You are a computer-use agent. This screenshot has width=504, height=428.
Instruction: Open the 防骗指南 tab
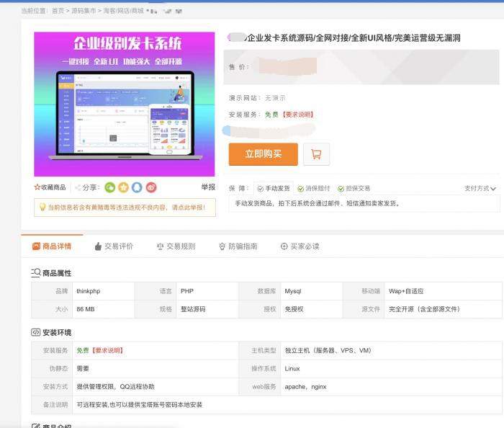click(238, 246)
